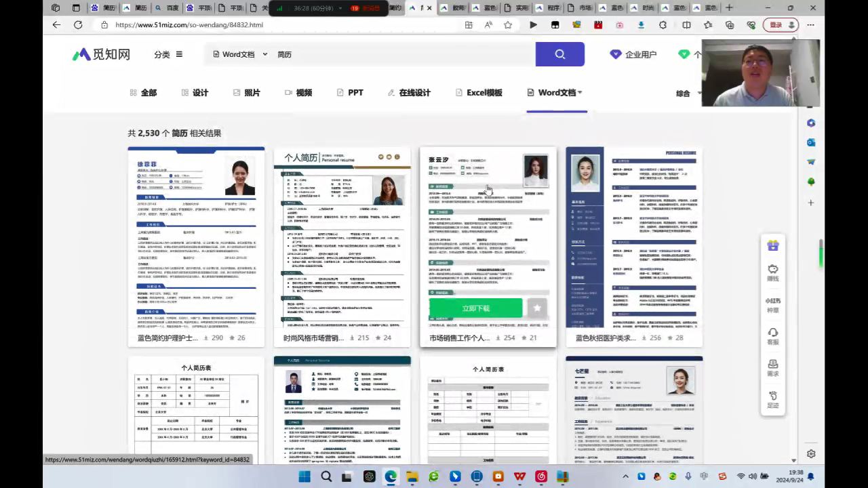Expand the Word文档 search type dropdown

(x=239, y=54)
